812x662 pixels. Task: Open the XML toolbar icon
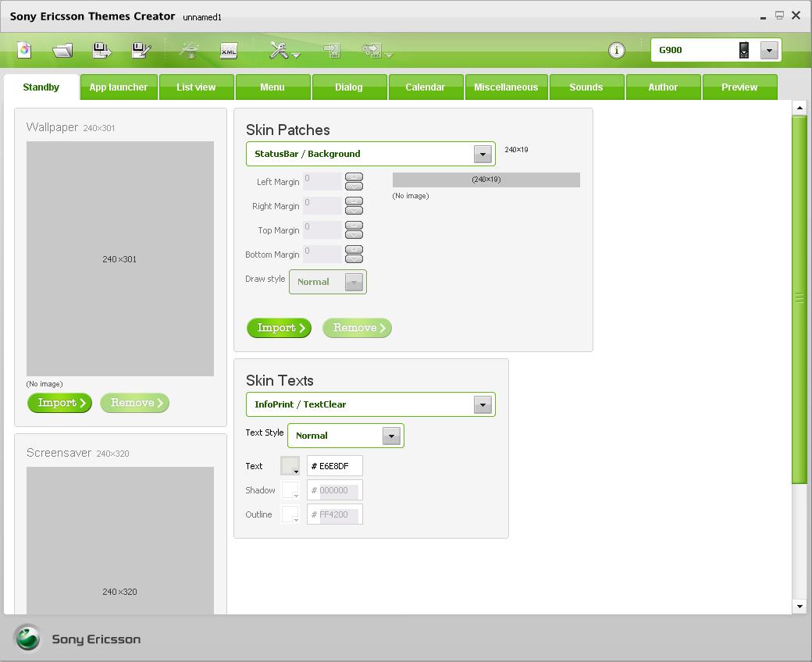pos(228,50)
